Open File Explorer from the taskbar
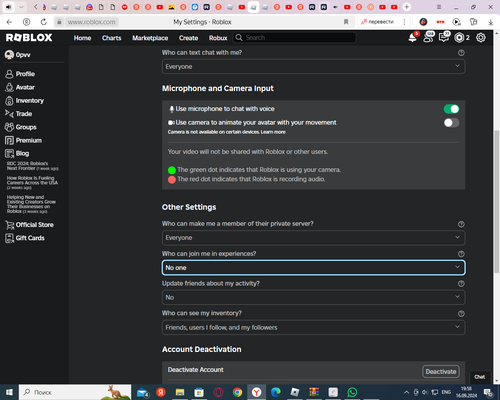Viewport: 500px width, 400px height. (x=180, y=392)
